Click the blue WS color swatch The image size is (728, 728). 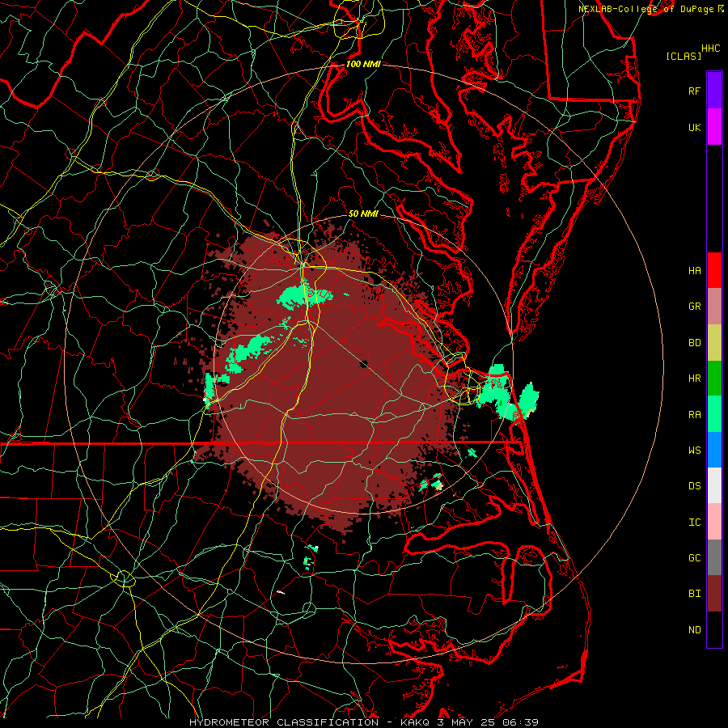(x=714, y=450)
